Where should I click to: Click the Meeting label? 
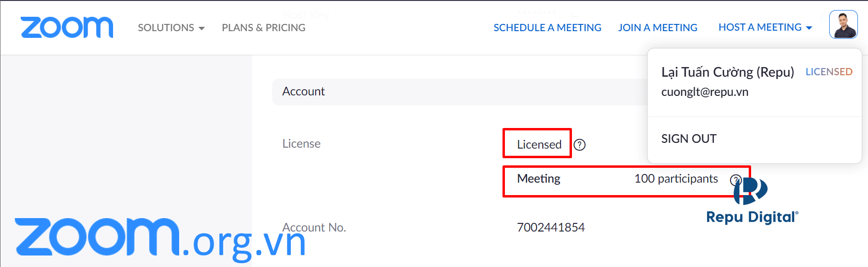[538, 179]
